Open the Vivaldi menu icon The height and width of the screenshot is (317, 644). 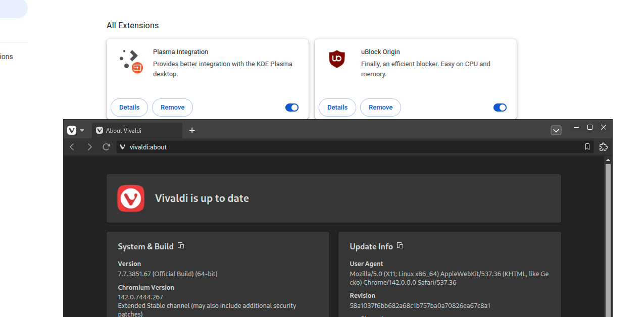tap(72, 130)
